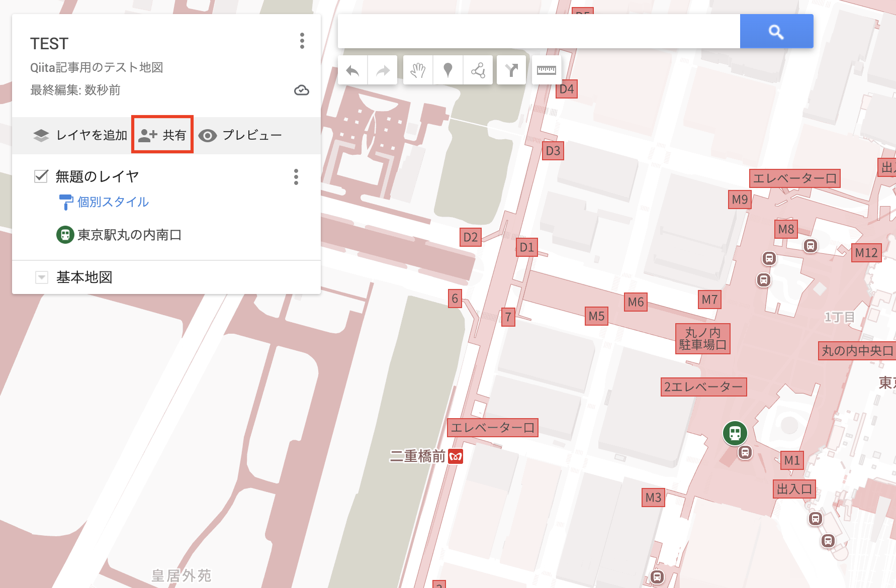Select the ruler measure distance tool
This screenshot has height=588, width=896.
click(x=546, y=70)
